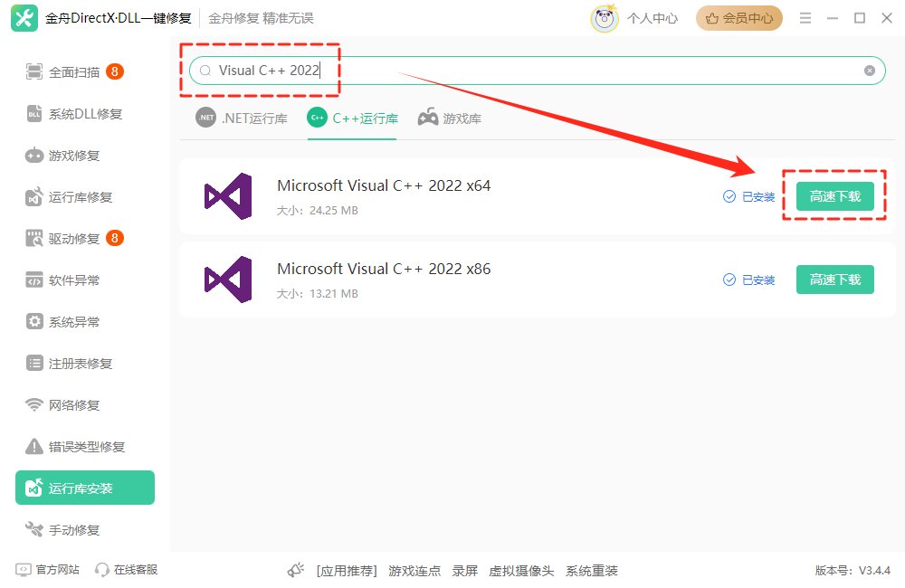This screenshot has width=905, height=588.
Task: Go to 系统DLL修复 in the sidebar
Action: [x=74, y=114]
